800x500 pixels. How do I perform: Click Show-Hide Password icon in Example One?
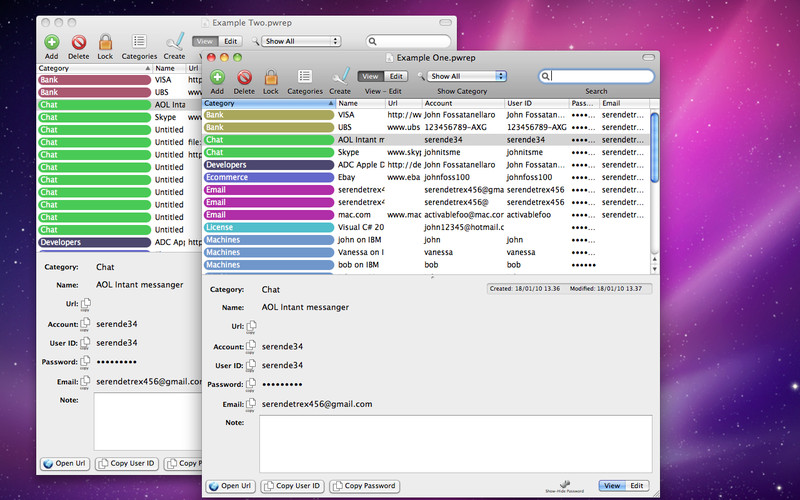click(564, 485)
